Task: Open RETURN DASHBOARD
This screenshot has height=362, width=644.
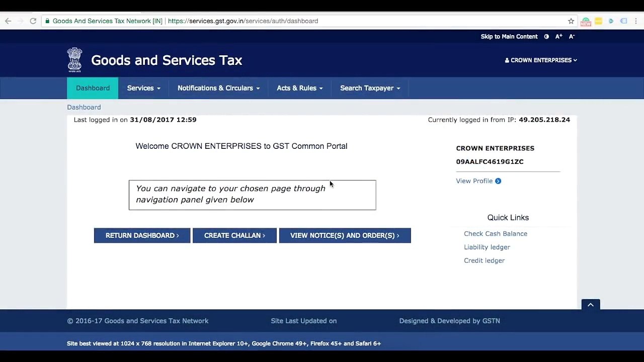Action: pos(142,235)
